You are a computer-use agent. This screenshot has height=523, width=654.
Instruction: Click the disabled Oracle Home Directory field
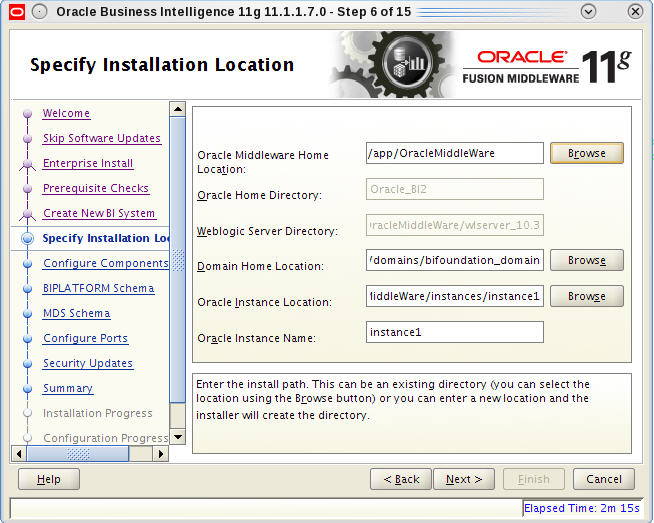pyautogui.click(x=455, y=189)
